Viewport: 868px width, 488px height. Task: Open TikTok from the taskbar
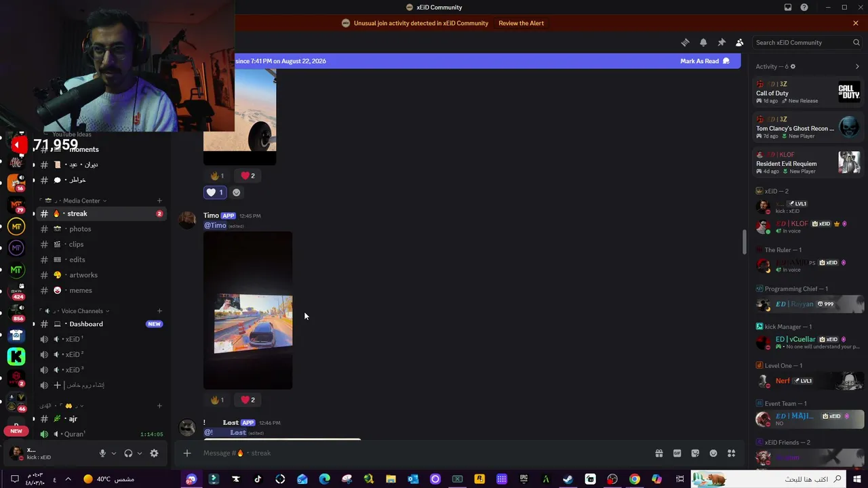(258, 479)
